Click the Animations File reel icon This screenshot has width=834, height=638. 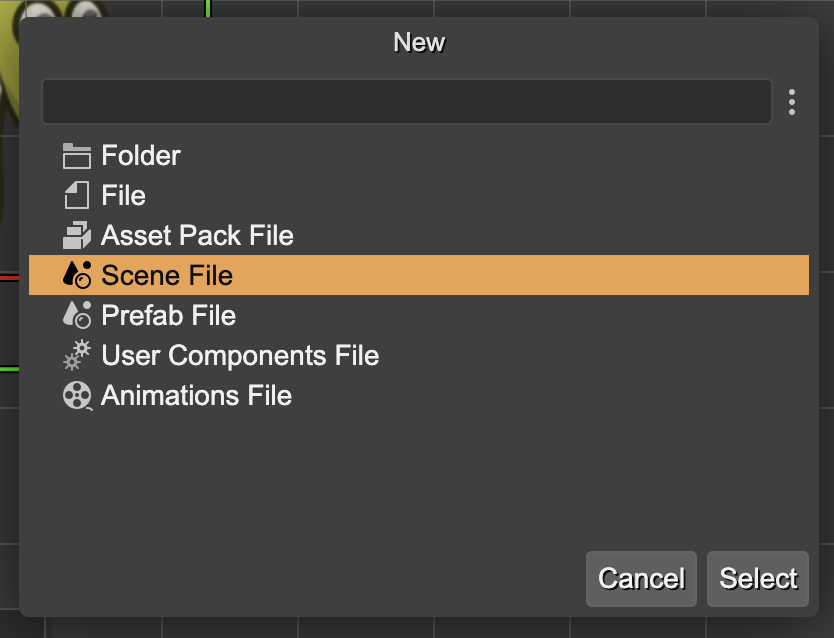point(76,395)
